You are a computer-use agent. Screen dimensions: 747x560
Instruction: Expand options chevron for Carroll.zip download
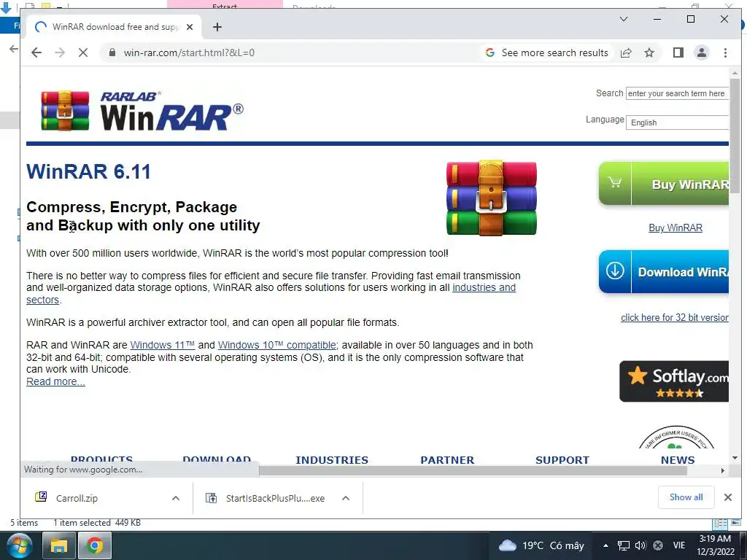click(176, 498)
